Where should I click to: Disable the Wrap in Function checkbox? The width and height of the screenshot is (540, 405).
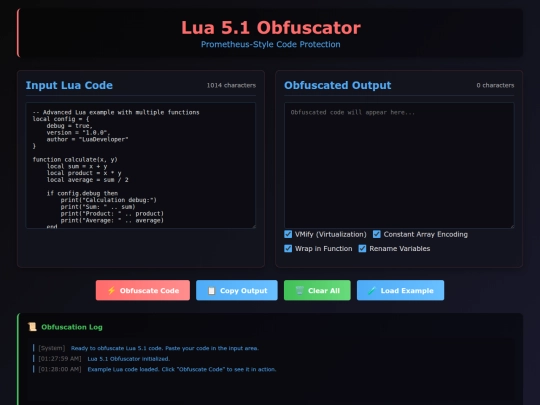288,248
